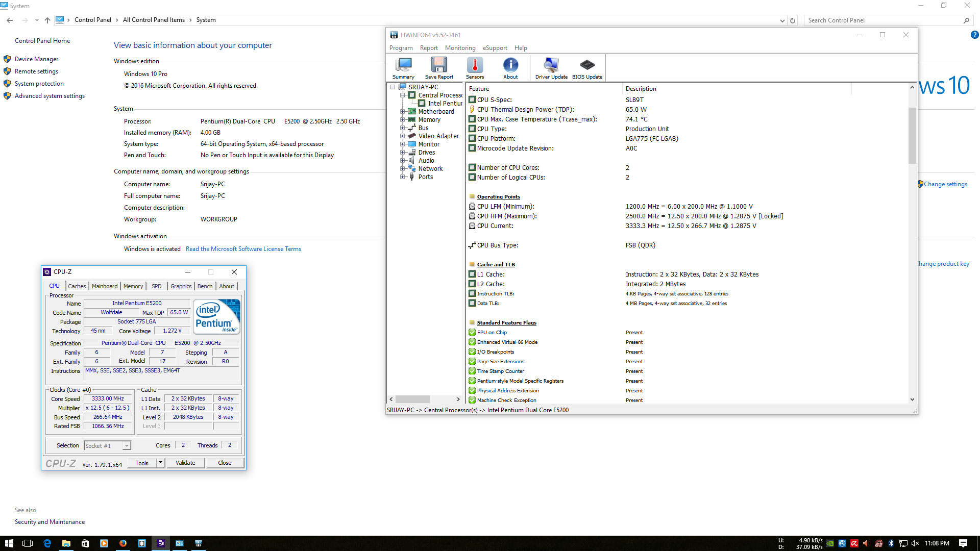
Task: Open Monitoring menu in HWiNFO64
Action: [x=460, y=48]
